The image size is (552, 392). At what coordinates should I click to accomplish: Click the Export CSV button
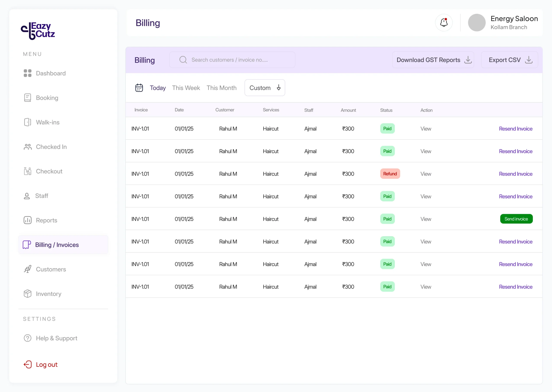(x=510, y=60)
